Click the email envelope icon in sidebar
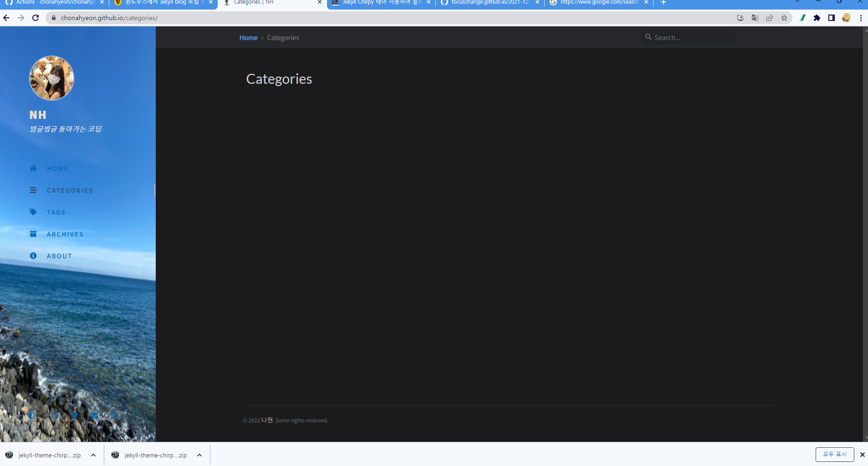This screenshot has width=868, height=466. [94, 415]
